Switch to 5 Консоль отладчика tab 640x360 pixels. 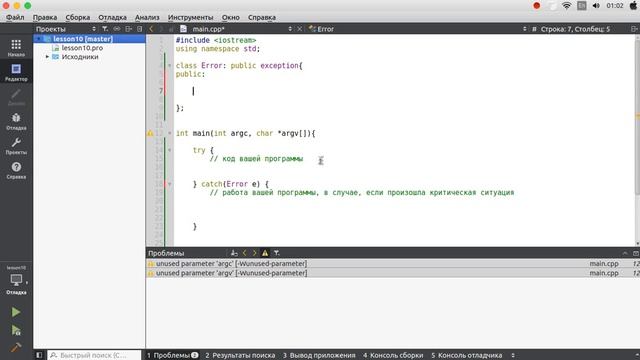(467, 355)
